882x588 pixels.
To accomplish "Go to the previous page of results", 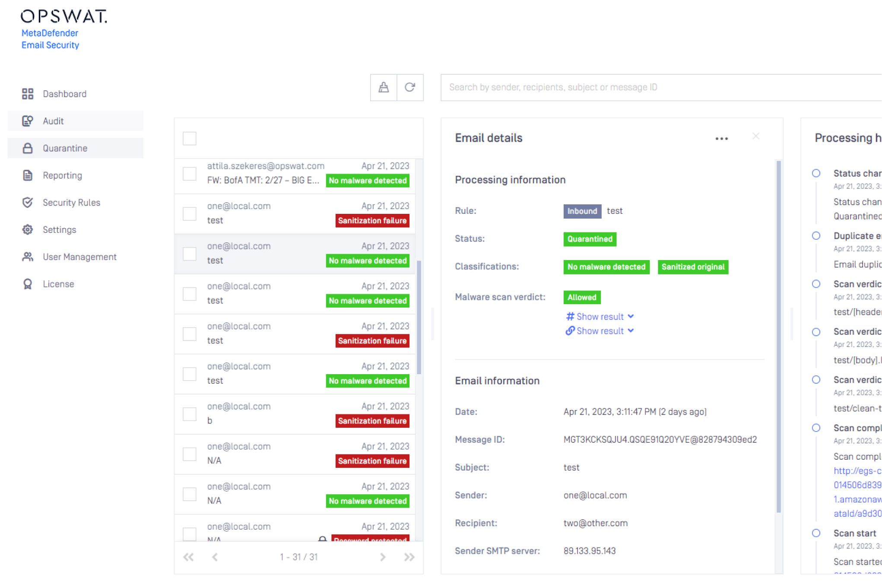I will pos(215,557).
